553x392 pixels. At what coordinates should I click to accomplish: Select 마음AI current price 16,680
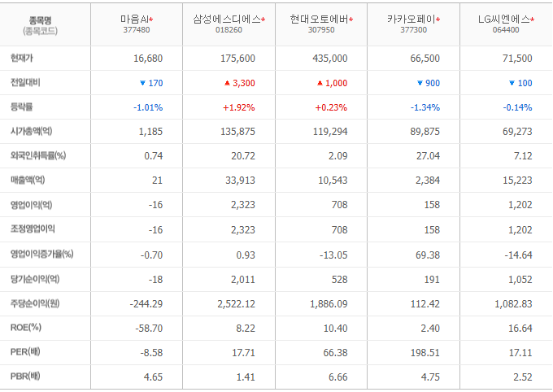(148, 59)
